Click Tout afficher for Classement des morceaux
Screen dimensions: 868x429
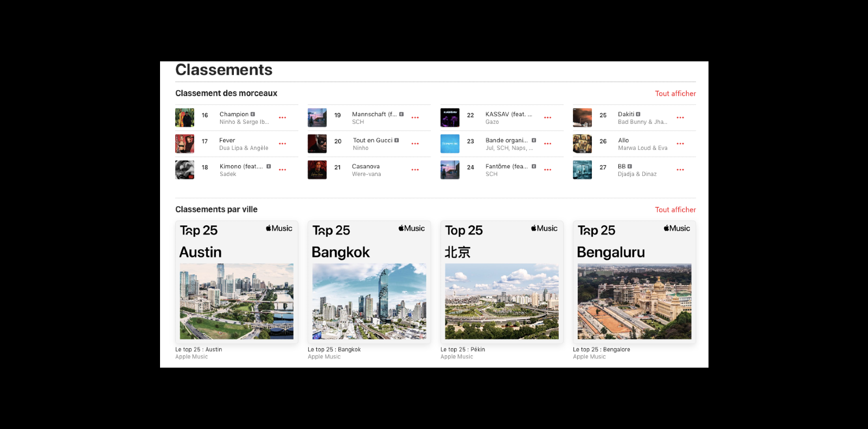tap(675, 93)
